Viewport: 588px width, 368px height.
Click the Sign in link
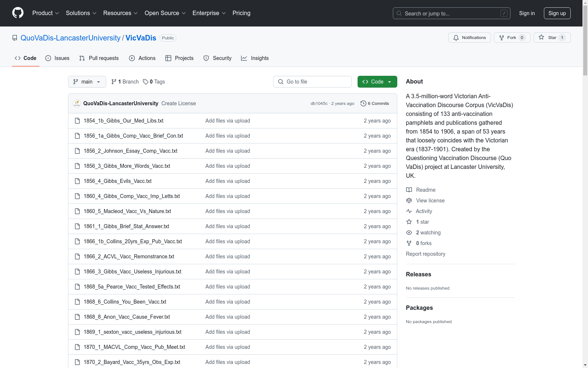527,13
